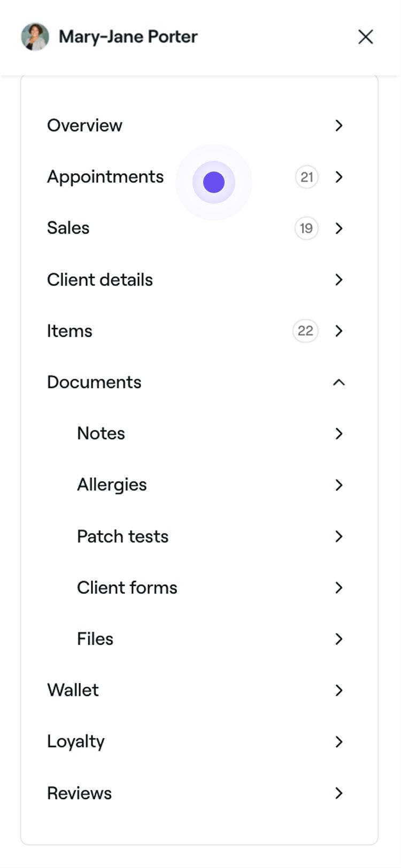Open the Files section

[x=339, y=639]
